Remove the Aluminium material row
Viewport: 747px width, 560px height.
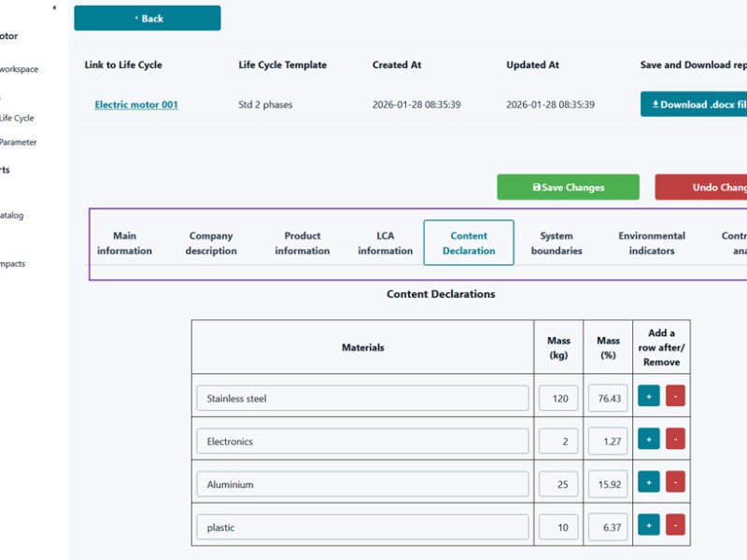[675, 482]
